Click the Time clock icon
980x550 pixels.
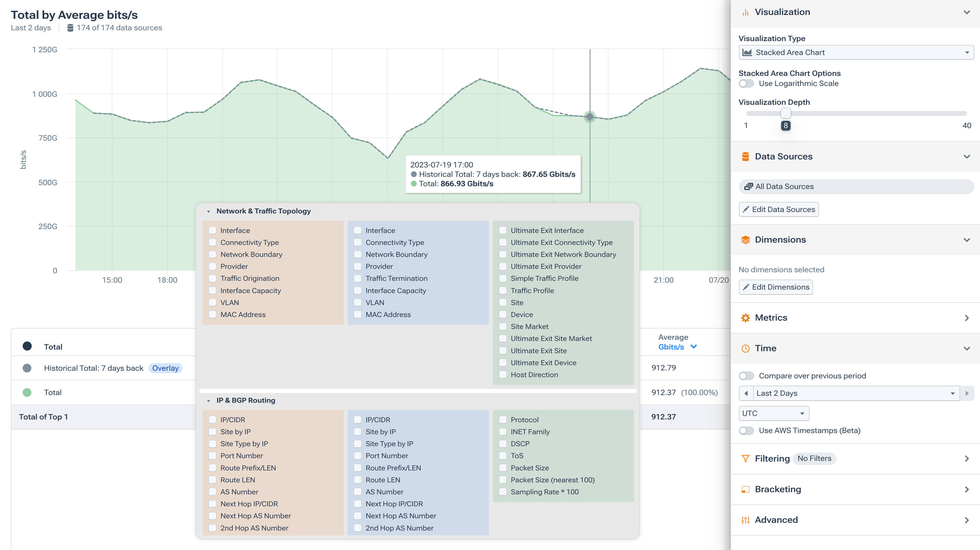pyautogui.click(x=746, y=348)
